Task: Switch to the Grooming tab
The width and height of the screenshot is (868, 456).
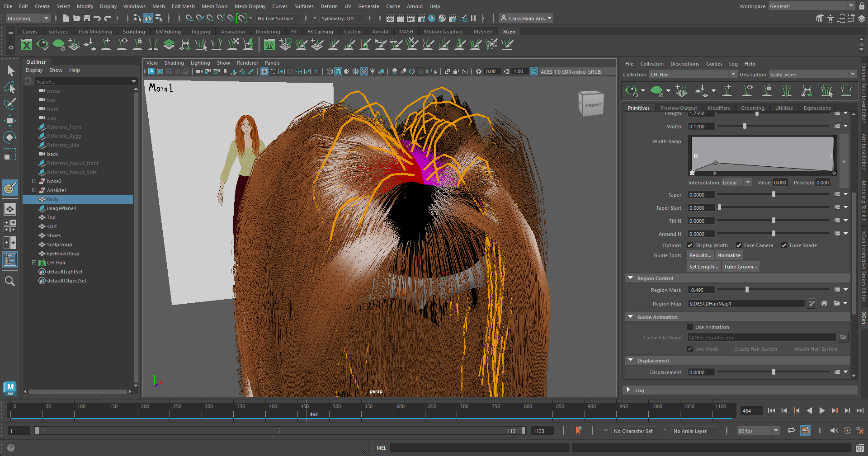Action: pos(752,108)
